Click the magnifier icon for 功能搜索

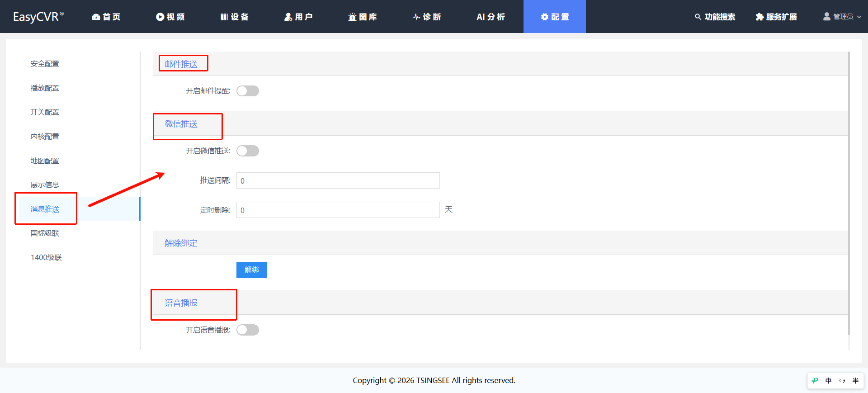698,17
